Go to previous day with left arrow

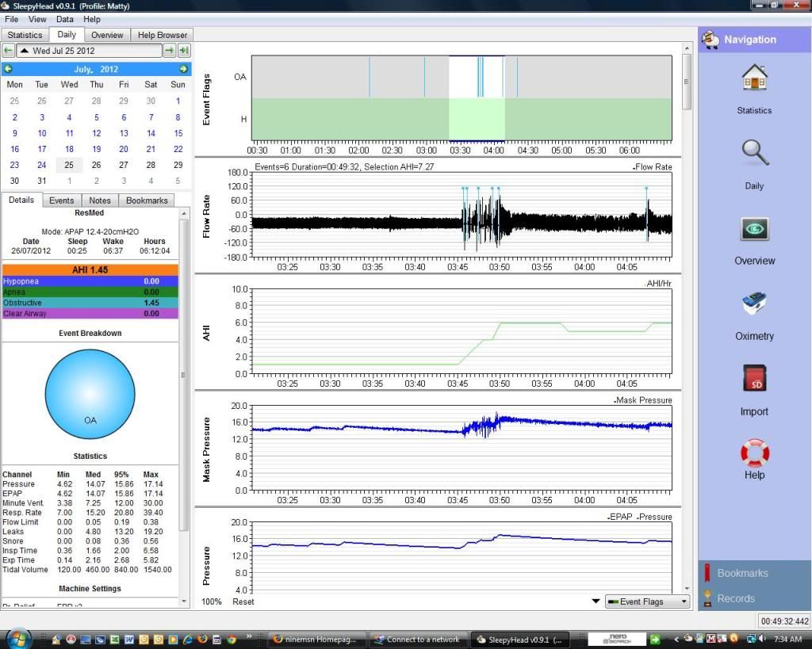(8, 51)
